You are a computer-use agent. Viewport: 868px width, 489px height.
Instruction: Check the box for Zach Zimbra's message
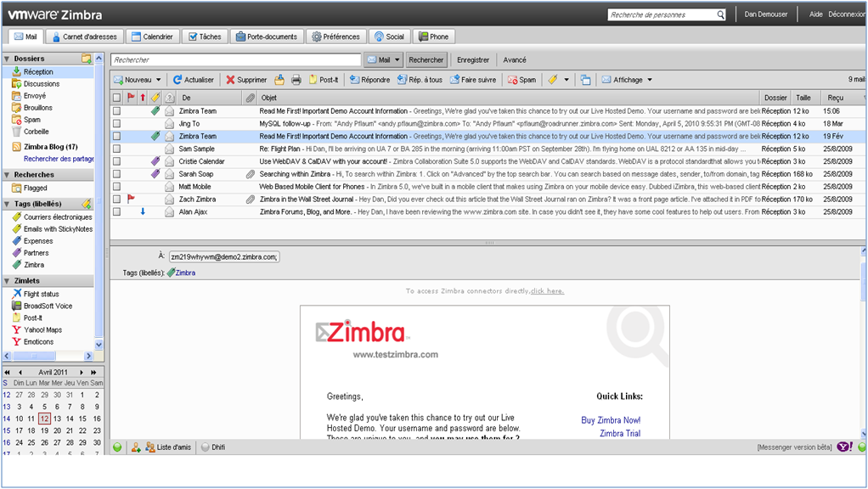click(117, 199)
